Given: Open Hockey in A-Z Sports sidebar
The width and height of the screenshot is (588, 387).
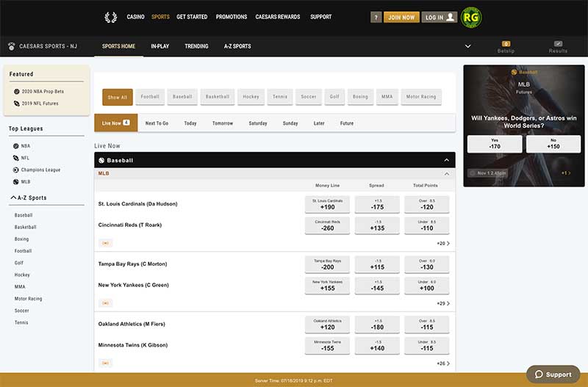Looking at the screenshot, I should coord(22,275).
